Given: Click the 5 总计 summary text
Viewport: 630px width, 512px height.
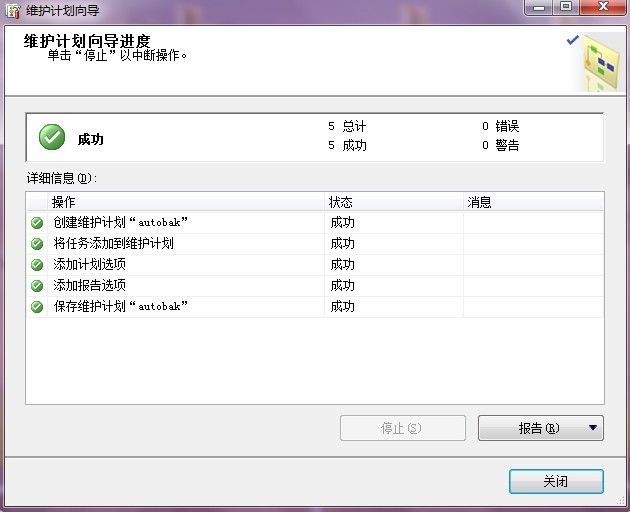Looking at the screenshot, I should tap(347, 126).
